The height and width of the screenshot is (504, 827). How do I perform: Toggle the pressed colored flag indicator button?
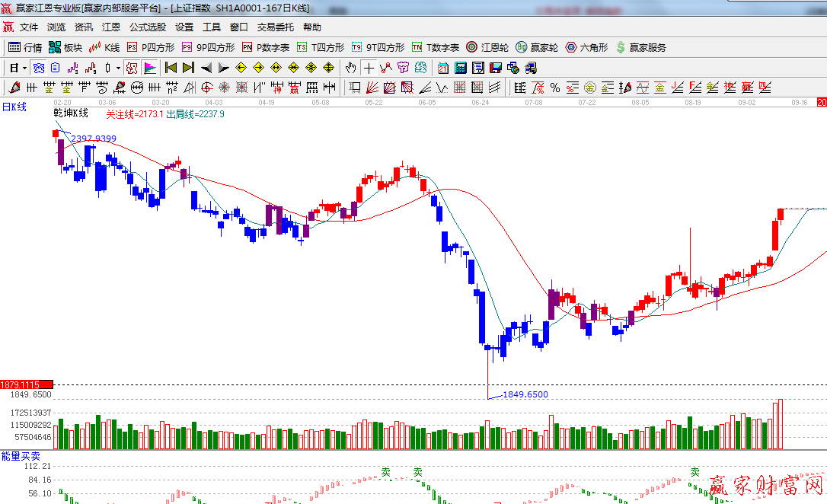150,68
